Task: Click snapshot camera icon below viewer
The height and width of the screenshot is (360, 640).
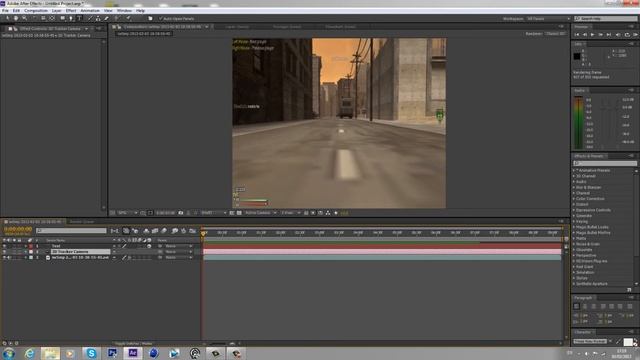Action: coord(180,213)
